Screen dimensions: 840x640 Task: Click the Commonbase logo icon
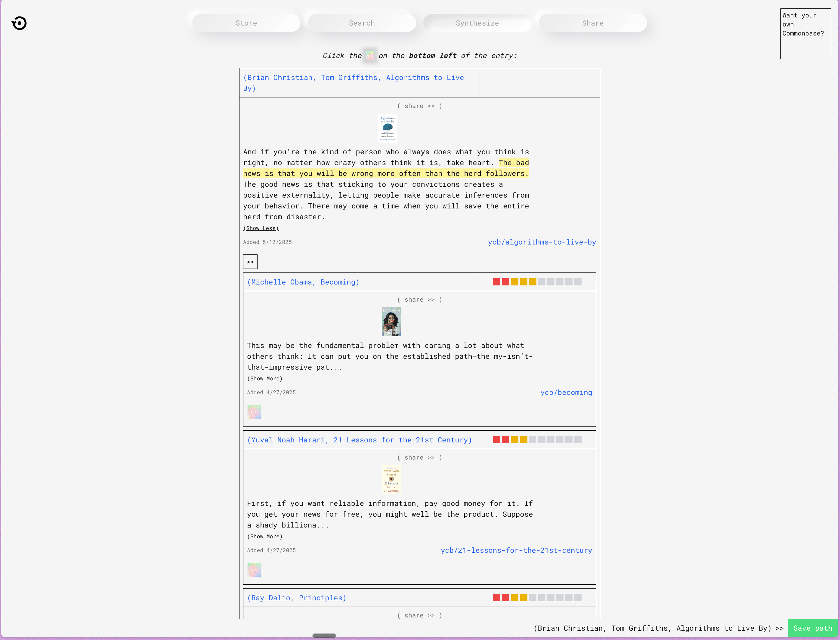pos(19,23)
